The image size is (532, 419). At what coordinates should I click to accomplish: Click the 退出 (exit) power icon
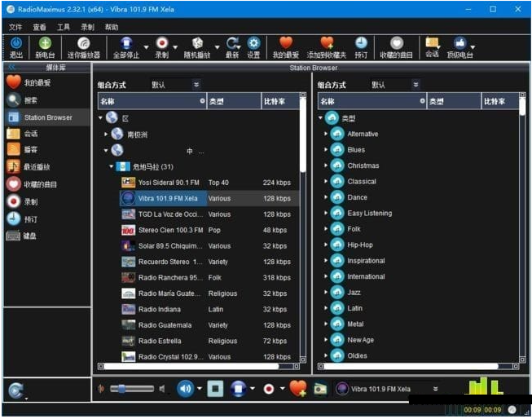tap(16, 43)
